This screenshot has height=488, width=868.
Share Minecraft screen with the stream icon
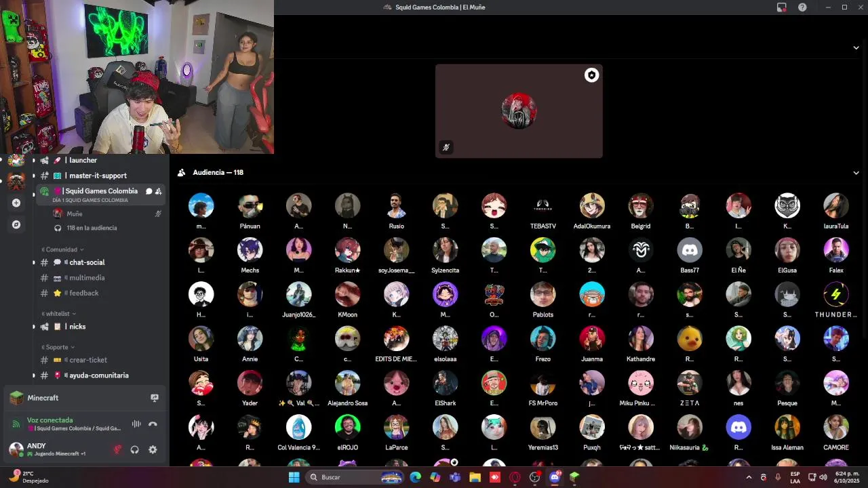click(154, 398)
